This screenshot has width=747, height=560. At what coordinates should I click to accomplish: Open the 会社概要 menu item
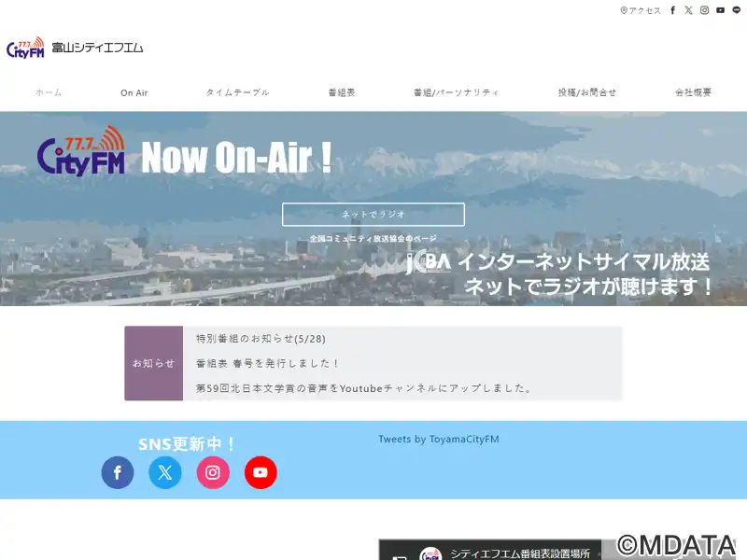[x=693, y=92]
